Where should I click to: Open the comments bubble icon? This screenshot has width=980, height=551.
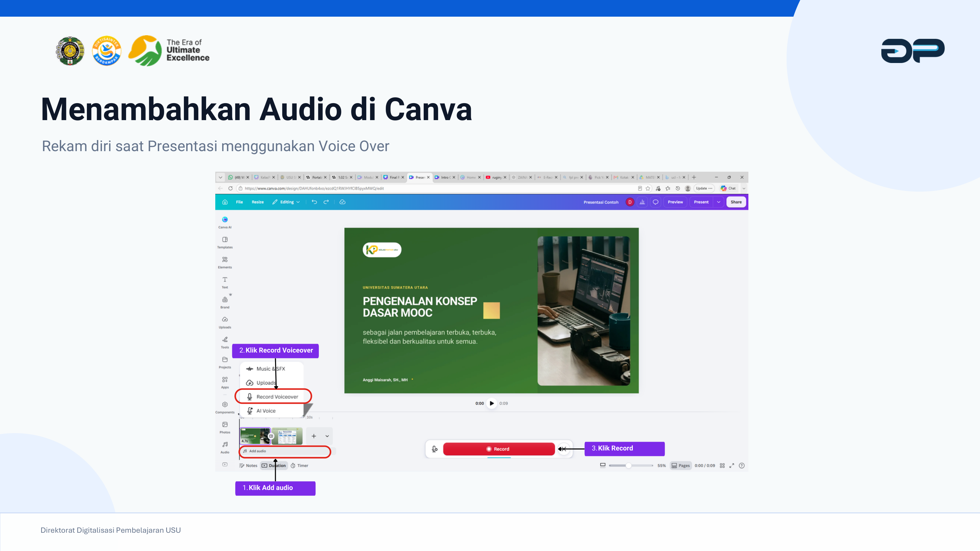[656, 202]
